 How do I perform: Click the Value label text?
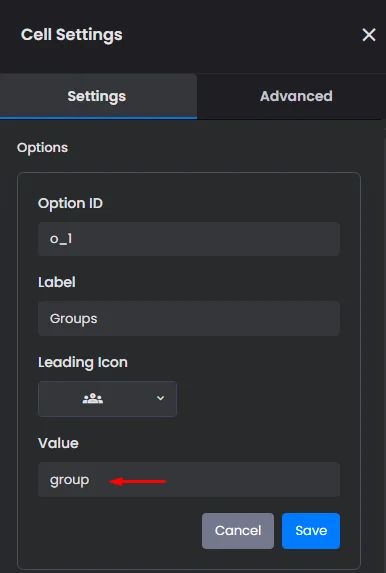pos(58,443)
